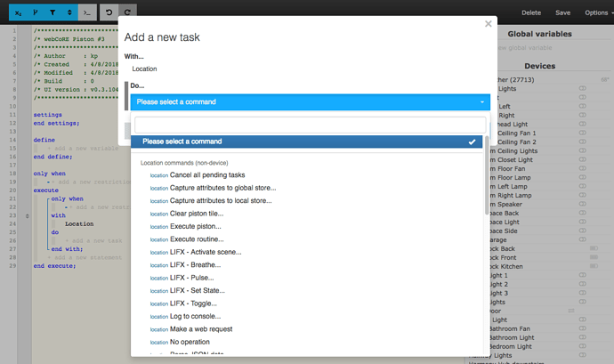Close the Add a new task dialog
The image size is (614, 364).
(488, 24)
